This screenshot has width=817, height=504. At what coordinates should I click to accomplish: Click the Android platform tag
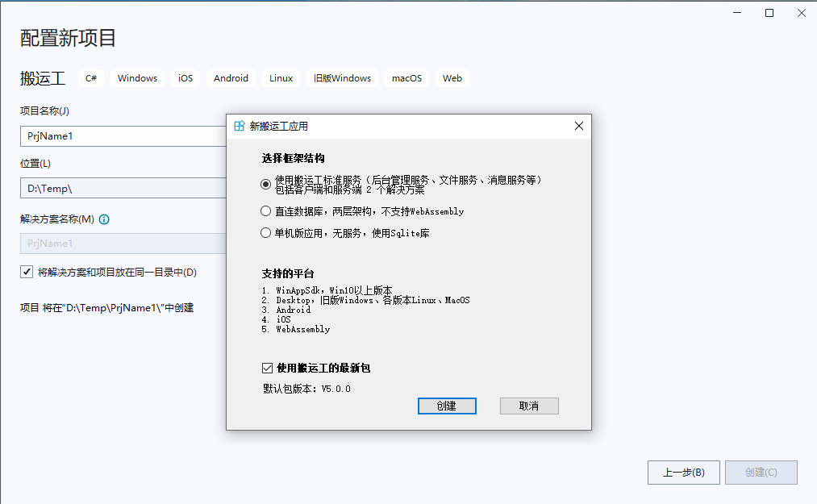coord(231,78)
